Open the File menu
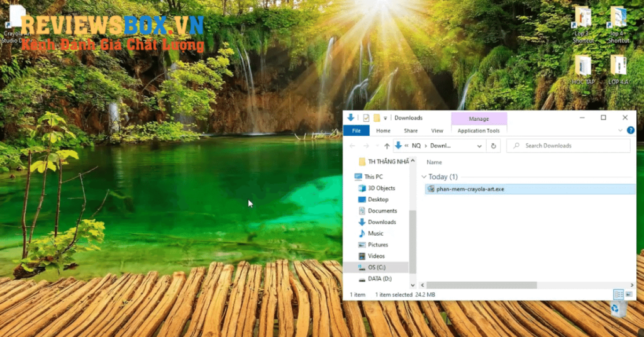The width and height of the screenshot is (644, 337). [356, 131]
